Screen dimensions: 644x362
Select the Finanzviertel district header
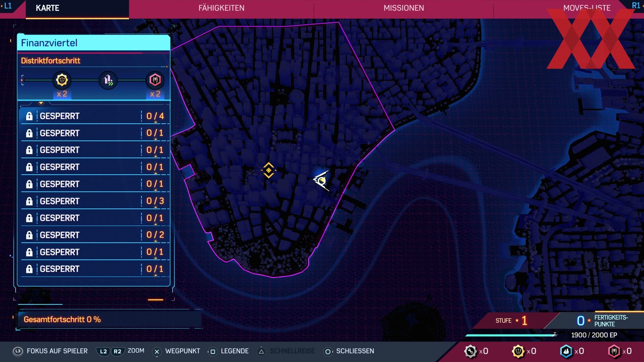coord(94,43)
